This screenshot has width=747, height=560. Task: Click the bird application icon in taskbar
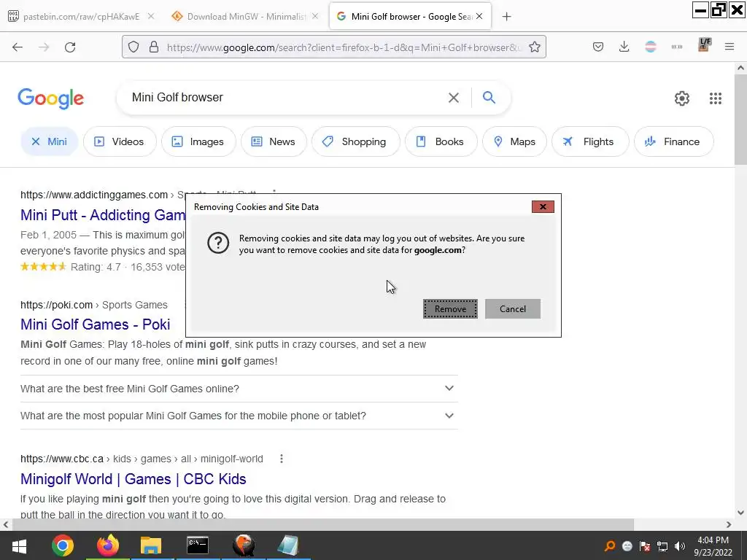[244, 545]
